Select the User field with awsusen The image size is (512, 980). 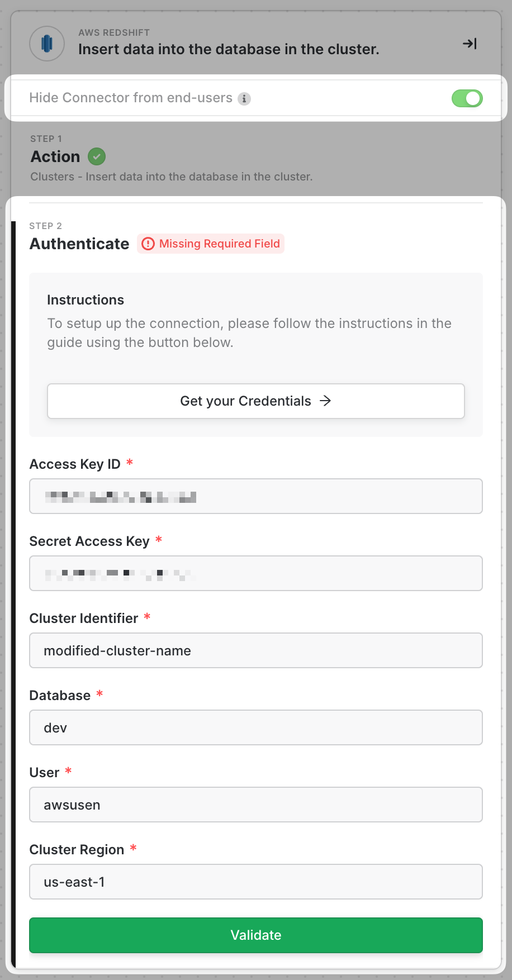256,805
